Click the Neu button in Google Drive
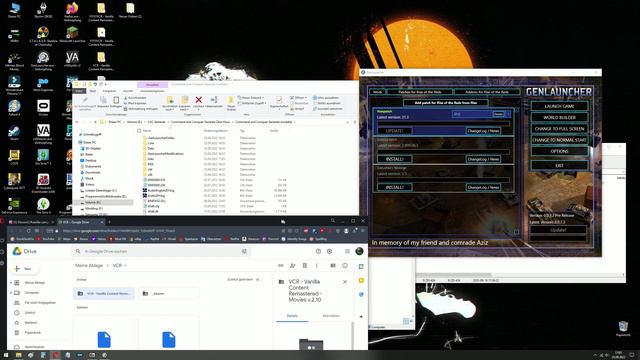Screen dimensions: 640x360 24,269
